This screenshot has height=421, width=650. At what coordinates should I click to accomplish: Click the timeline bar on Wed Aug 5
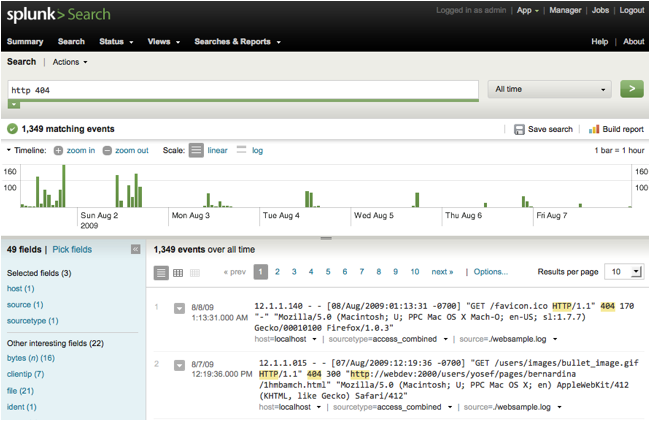(417, 200)
